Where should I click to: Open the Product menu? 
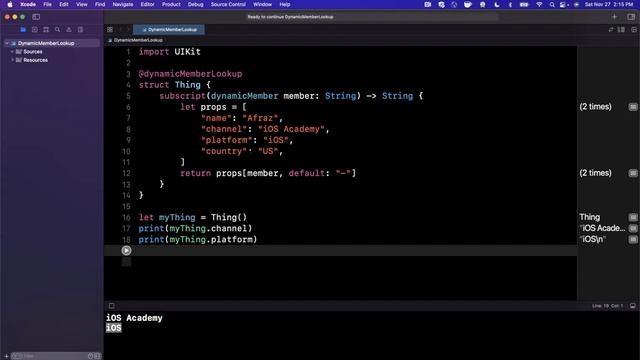pyautogui.click(x=171, y=4)
